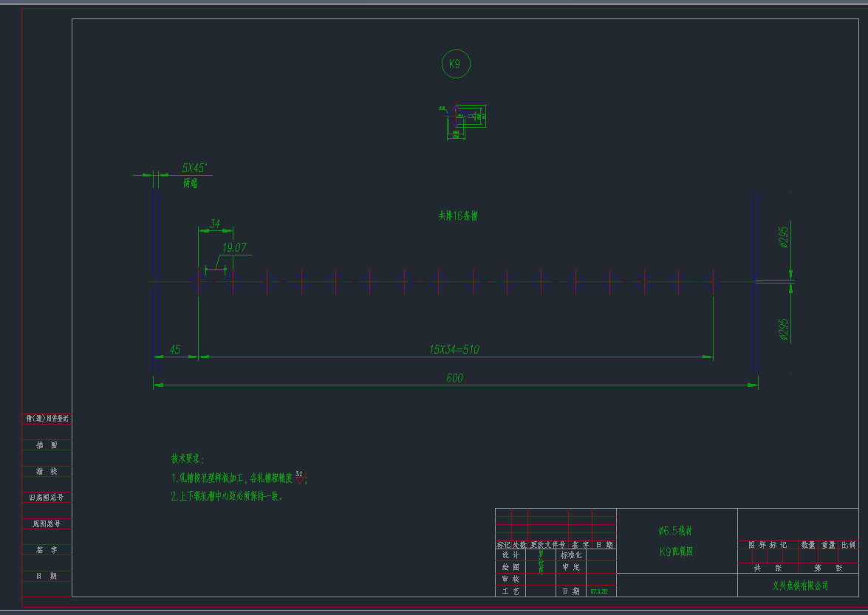Select the 借(通)用件登记 margin label
The height and width of the screenshot is (615, 868).
coord(47,419)
